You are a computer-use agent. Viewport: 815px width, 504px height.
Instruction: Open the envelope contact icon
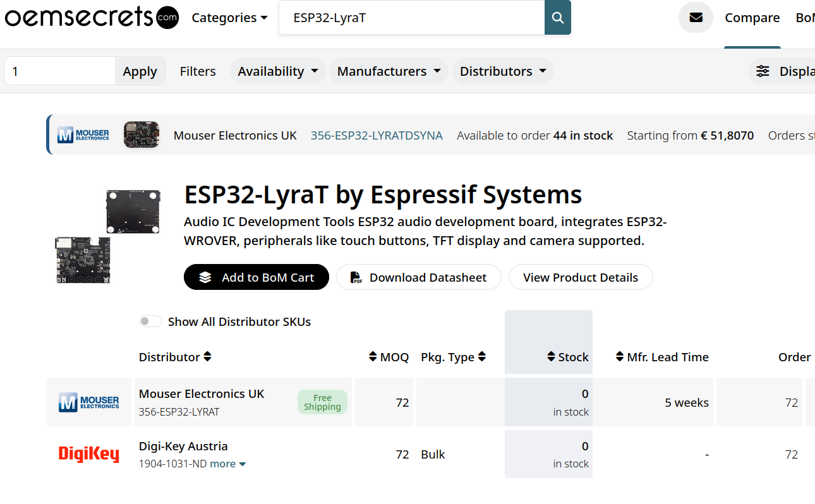pos(696,18)
